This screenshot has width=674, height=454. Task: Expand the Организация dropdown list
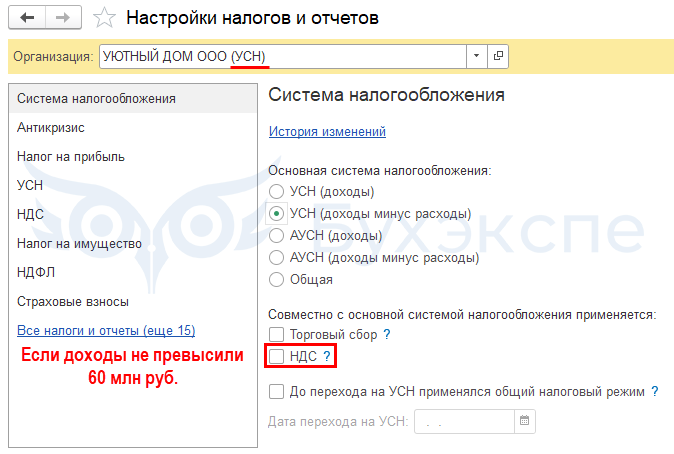click(477, 56)
